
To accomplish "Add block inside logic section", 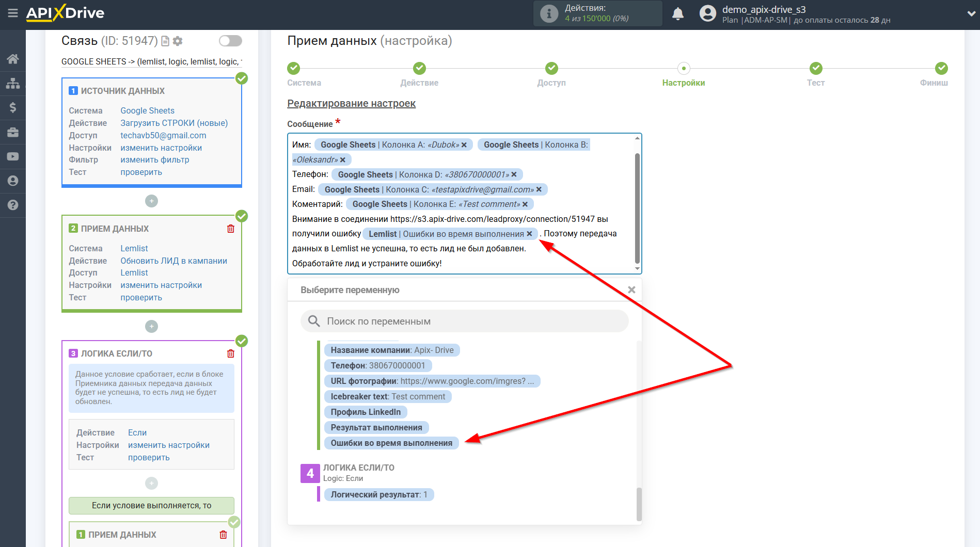I will (151, 483).
